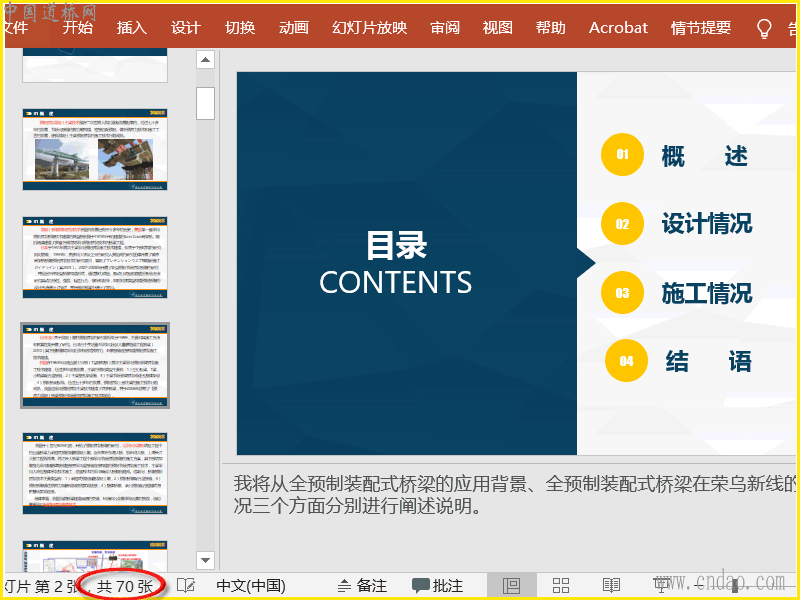
Task: Switch to Reading view icon
Action: coord(611,586)
